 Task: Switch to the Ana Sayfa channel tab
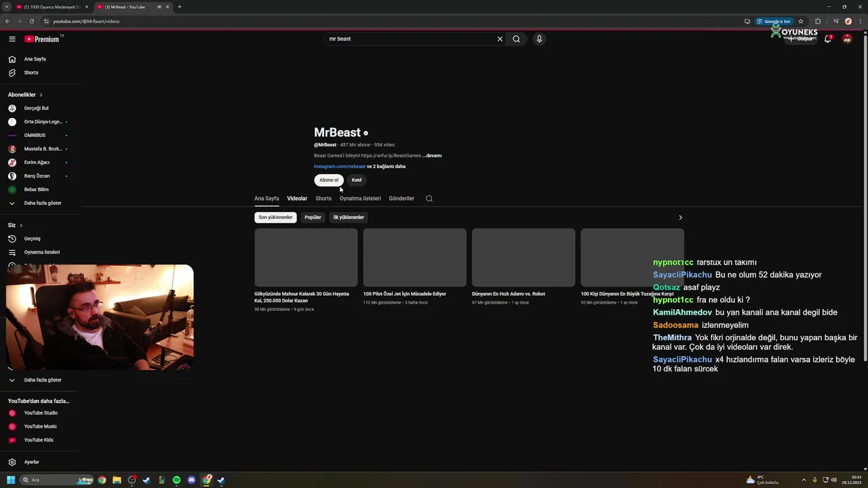pos(267,199)
